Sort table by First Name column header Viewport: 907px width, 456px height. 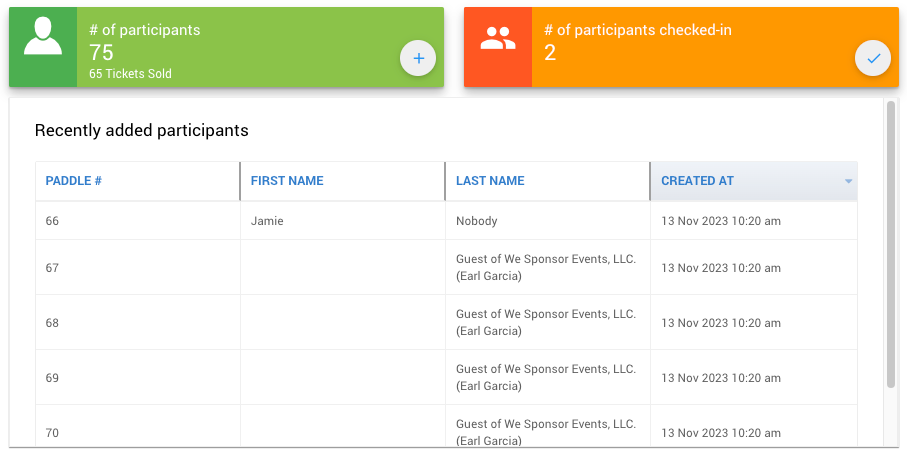pos(287,181)
